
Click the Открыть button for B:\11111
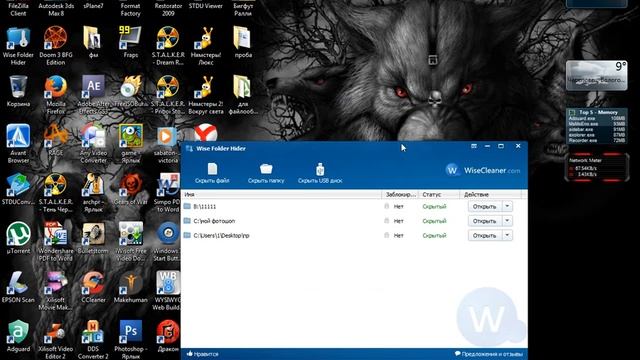[484, 207]
